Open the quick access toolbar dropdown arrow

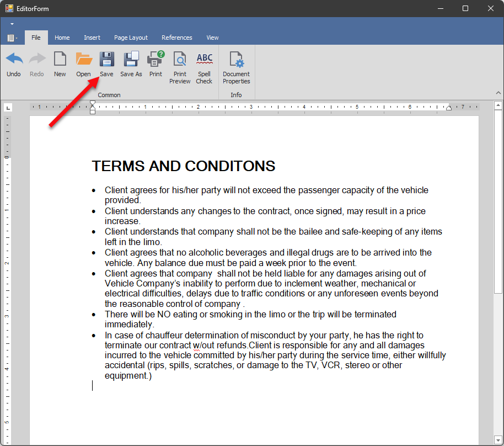[x=12, y=24]
